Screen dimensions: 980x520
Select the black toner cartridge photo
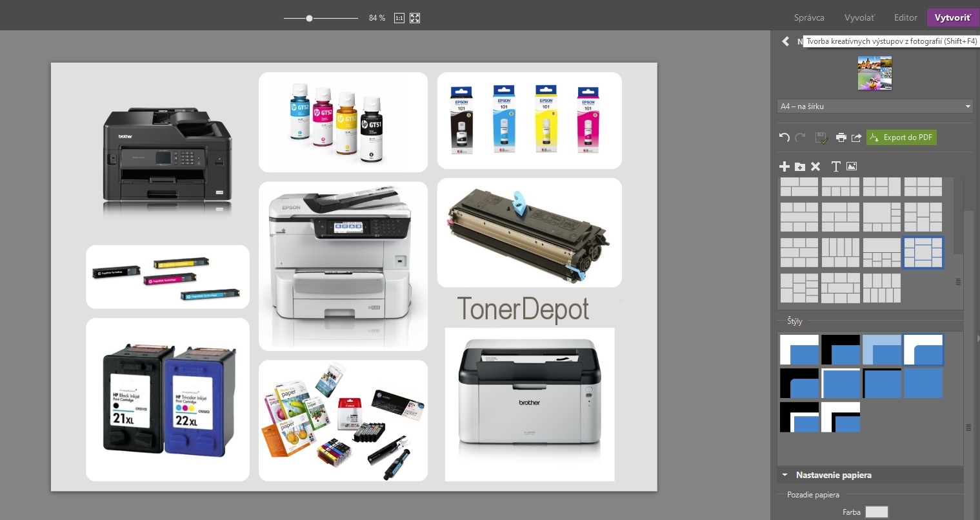point(530,233)
